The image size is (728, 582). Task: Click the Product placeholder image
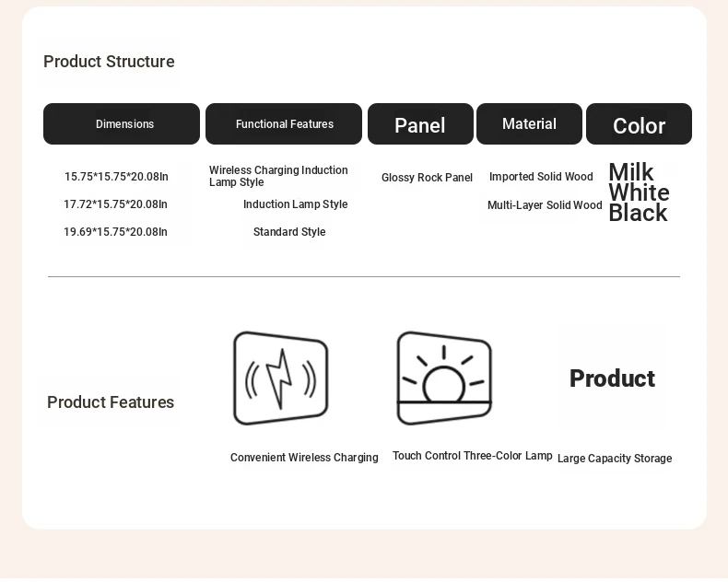(612, 378)
